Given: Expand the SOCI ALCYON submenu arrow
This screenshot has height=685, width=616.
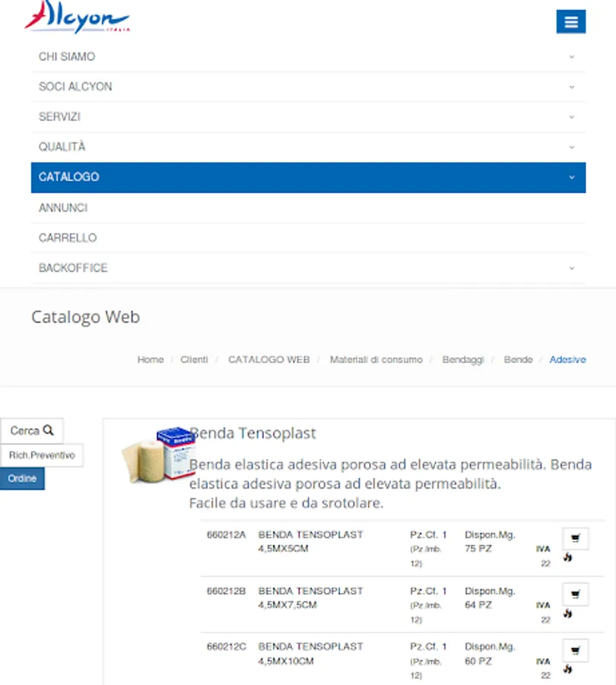Looking at the screenshot, I should tap(571, 87).
